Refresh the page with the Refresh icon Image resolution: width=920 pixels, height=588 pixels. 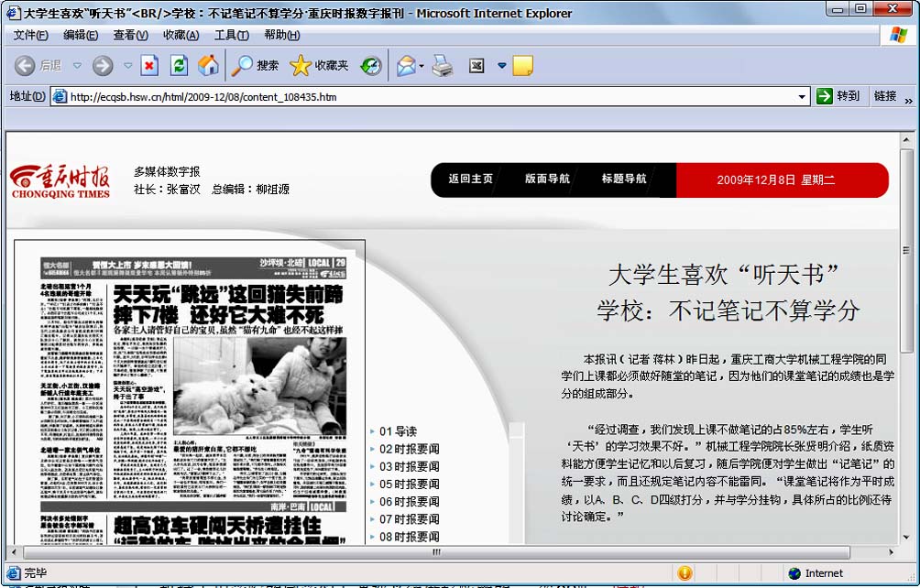pyautogui.click(x=179, y=66)
